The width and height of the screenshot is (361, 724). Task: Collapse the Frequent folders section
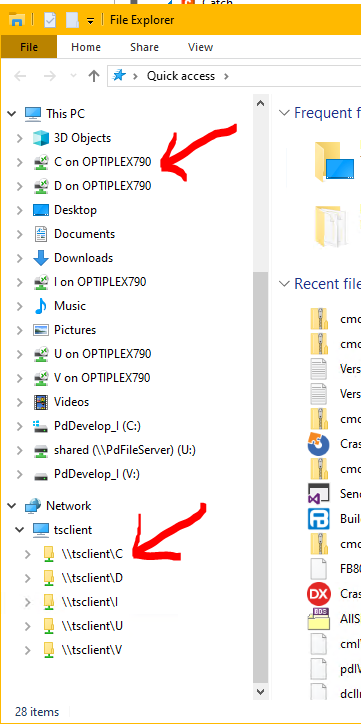pos(285,112)
